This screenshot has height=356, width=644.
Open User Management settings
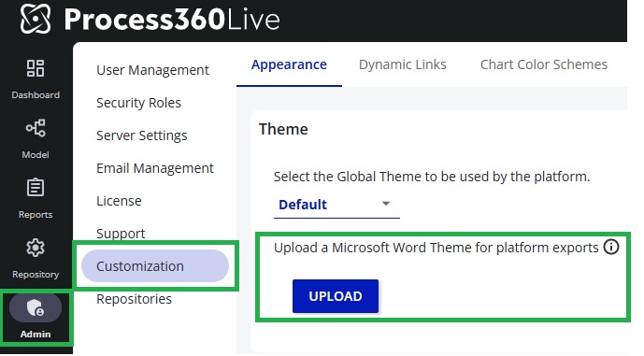tap(152, 70)
